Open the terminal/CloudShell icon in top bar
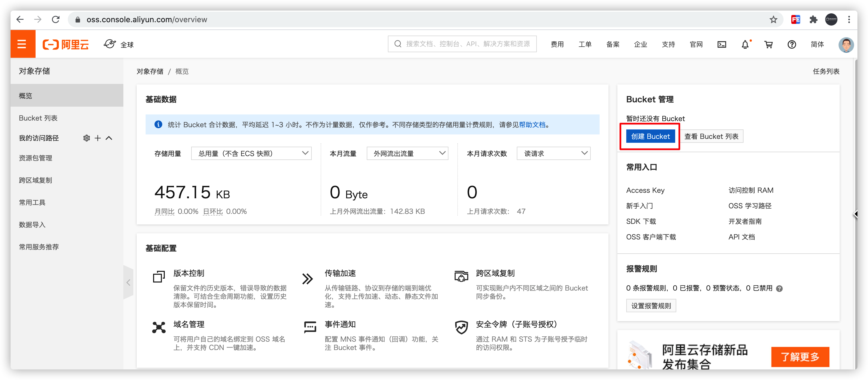The width and height of the screenshot is (868, 380). [x=722, y=44]
